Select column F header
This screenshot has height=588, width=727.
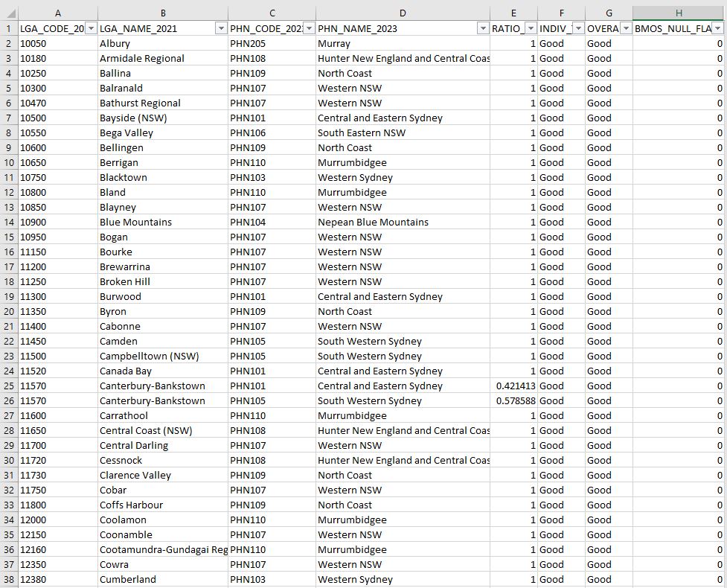pyautogui.click(x=562, y=13)
